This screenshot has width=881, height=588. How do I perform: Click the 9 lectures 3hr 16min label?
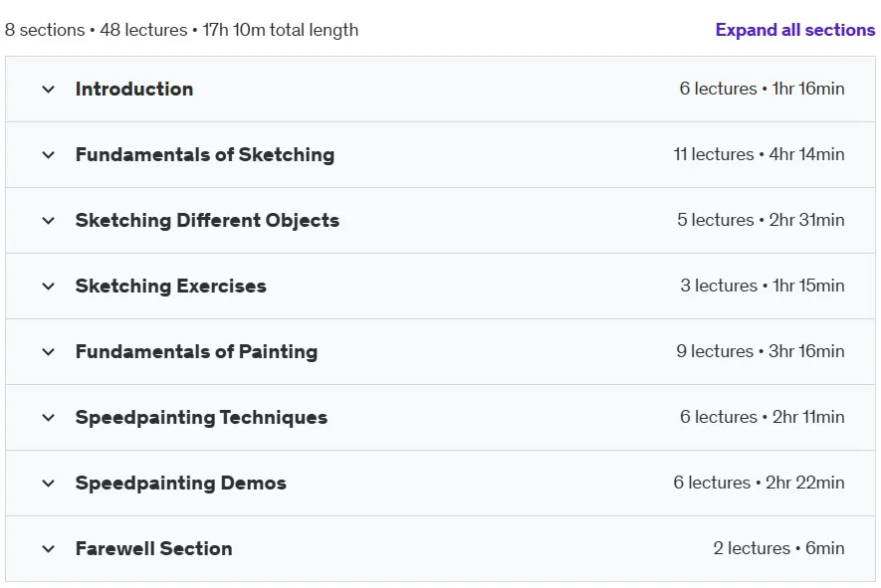(x=761, y=351)
